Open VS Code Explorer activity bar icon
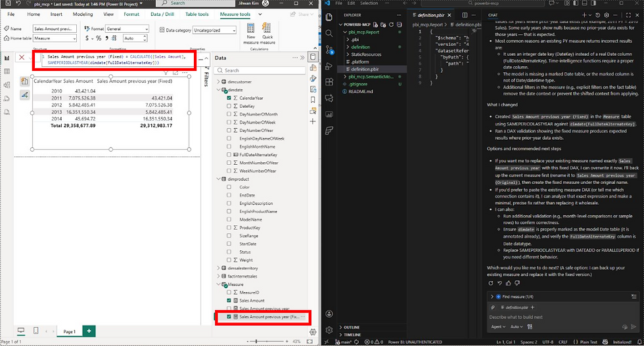Screen dimensions: 644x346 pyautogui.click(x=329, y=17)
